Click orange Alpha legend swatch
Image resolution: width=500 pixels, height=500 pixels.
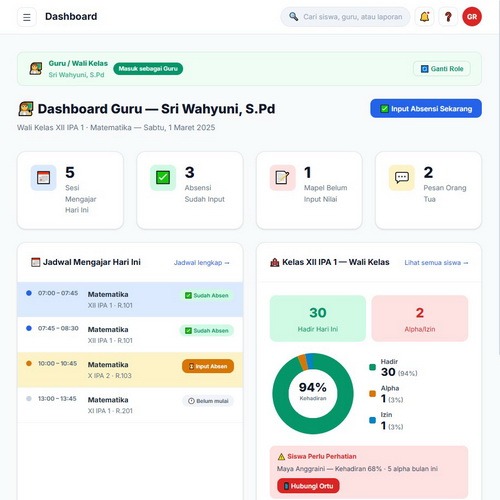[373, 394]
